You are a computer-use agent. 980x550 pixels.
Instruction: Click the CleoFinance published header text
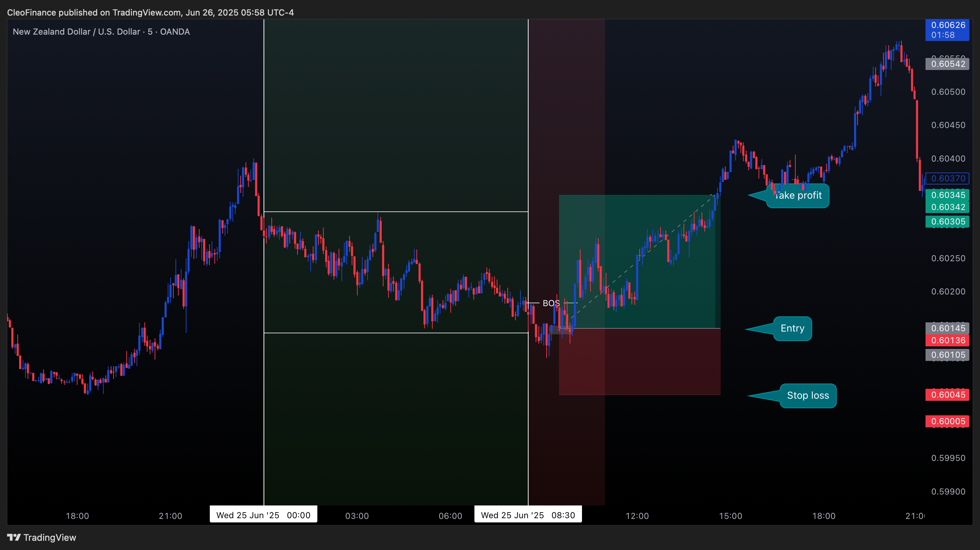tap(150, 12)
